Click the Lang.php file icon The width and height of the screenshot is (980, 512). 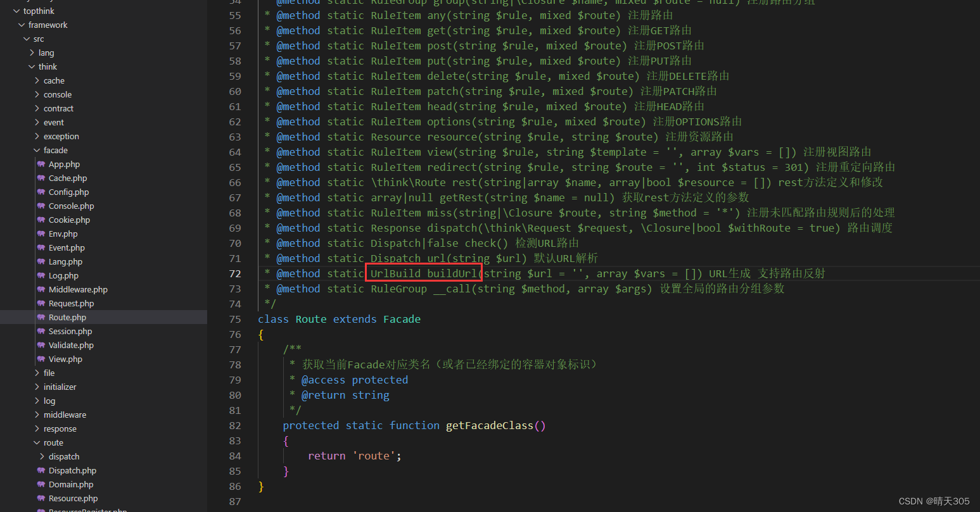tap(42, 261)
